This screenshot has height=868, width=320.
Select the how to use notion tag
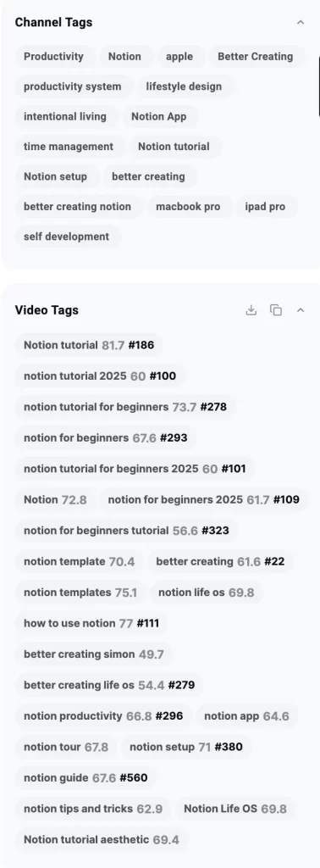91,623
